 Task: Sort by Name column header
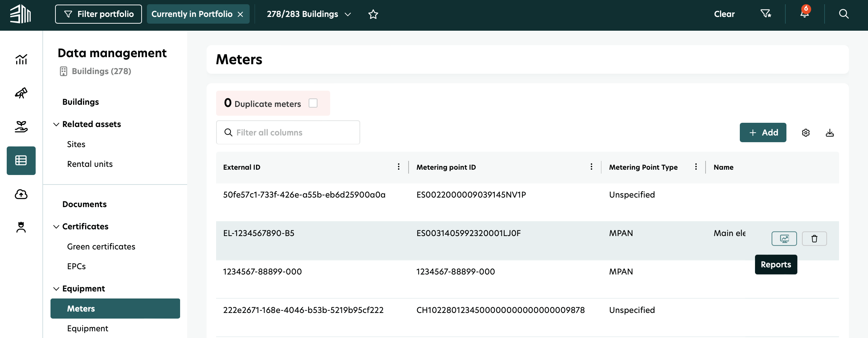(x=723, y=167)
